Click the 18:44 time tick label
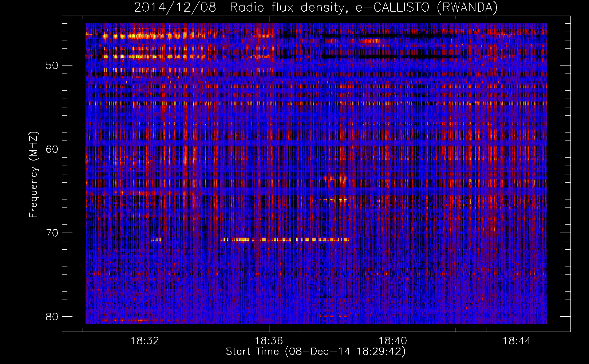 (517, 341)
